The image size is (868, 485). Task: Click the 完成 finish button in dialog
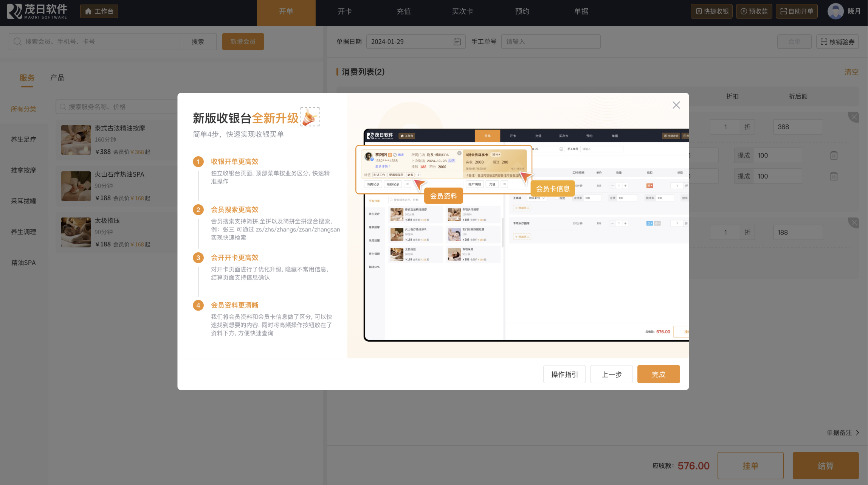pos(658,374)
